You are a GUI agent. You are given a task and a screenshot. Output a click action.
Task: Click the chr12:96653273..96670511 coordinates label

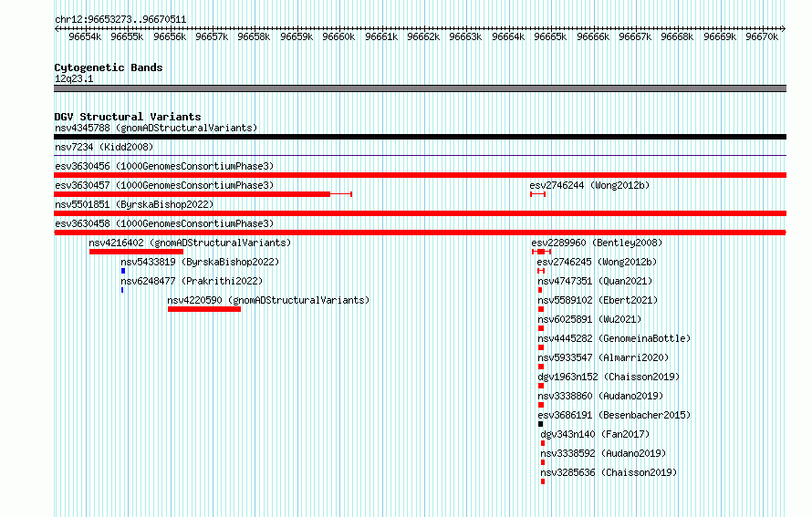pyautogui.click(x=120, y=20)
